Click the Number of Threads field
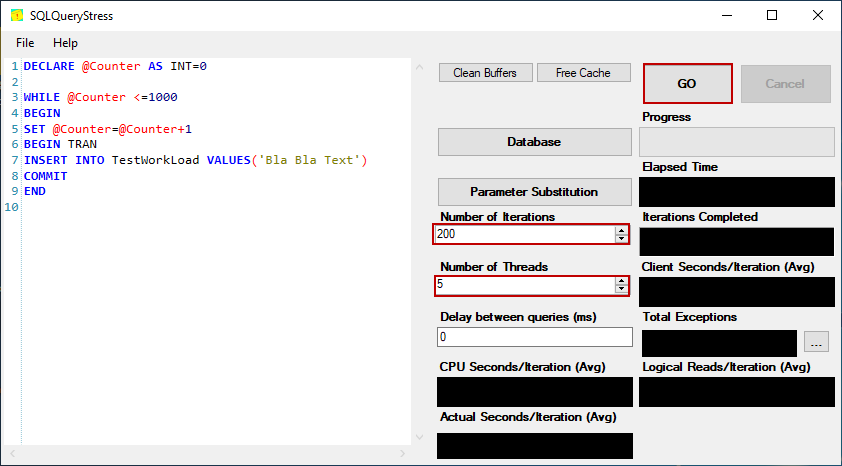 [525, 285]
